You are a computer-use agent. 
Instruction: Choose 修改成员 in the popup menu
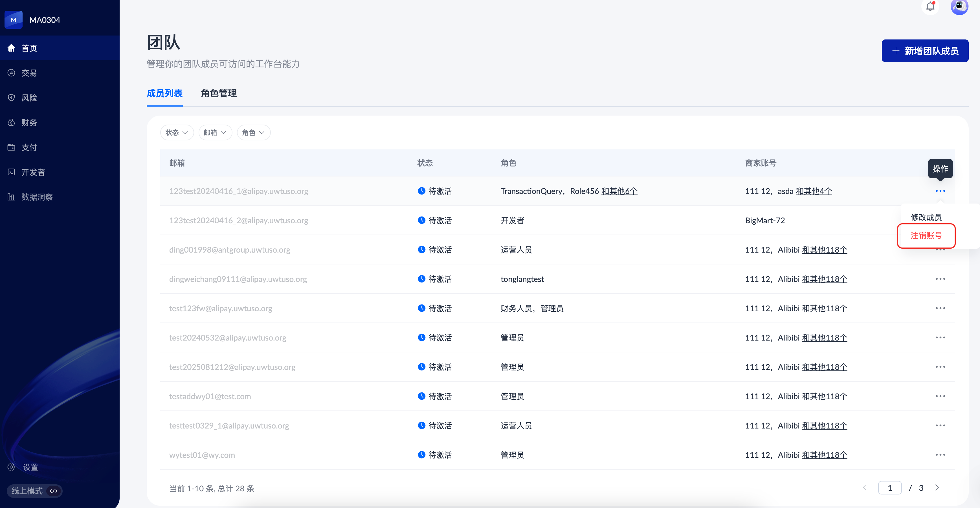click(x=926, y=217)
